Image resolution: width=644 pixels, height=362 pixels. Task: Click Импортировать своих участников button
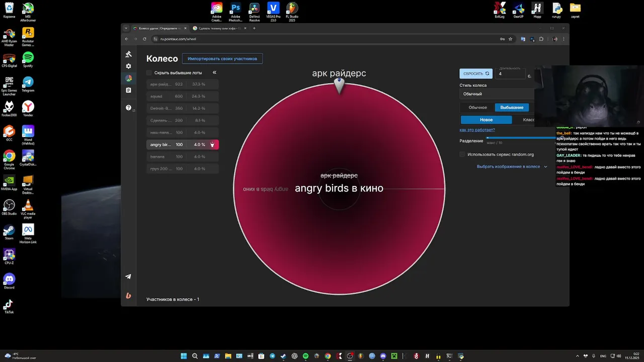click(222, 59)
